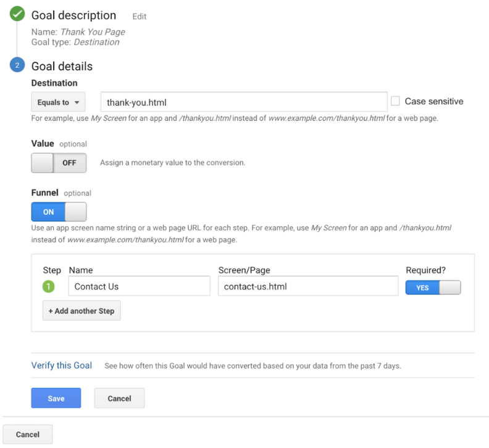Enable the Case sensitive checkbox
This screenshot has height=448, width=489.
coord(395,101)
